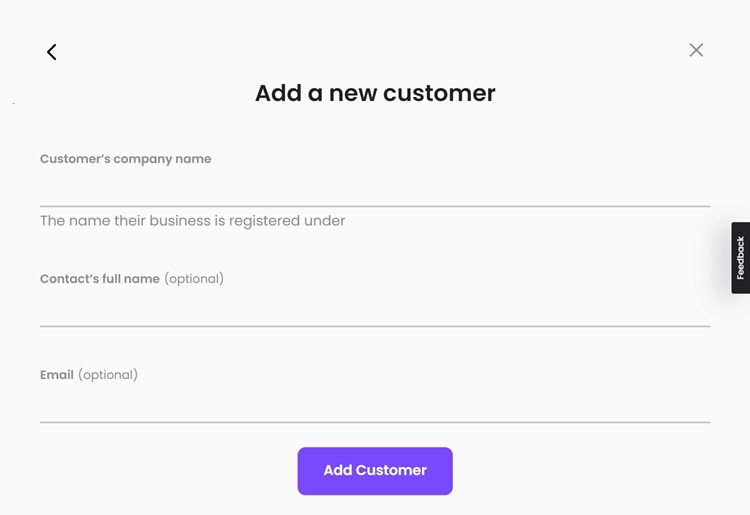This screenshot has height=515, width=750.
Task: Click the underline below Contact's full name field
Action: coord(375,326)
